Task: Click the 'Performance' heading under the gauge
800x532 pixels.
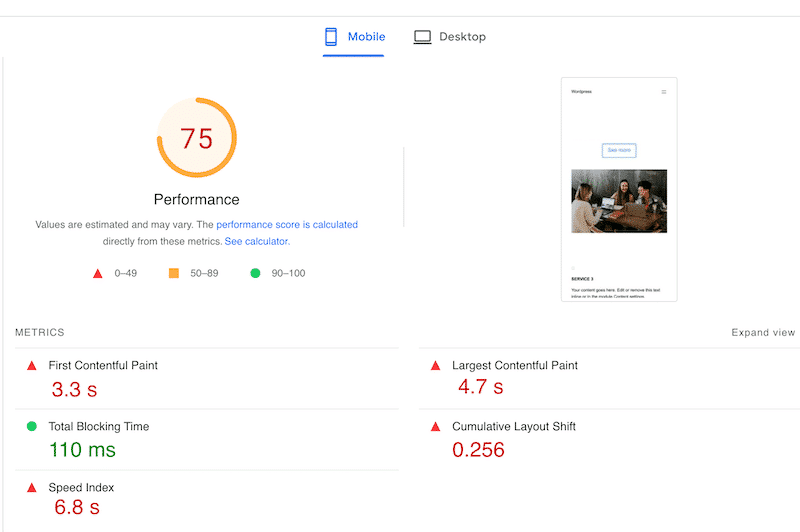Action: [196, 199]
